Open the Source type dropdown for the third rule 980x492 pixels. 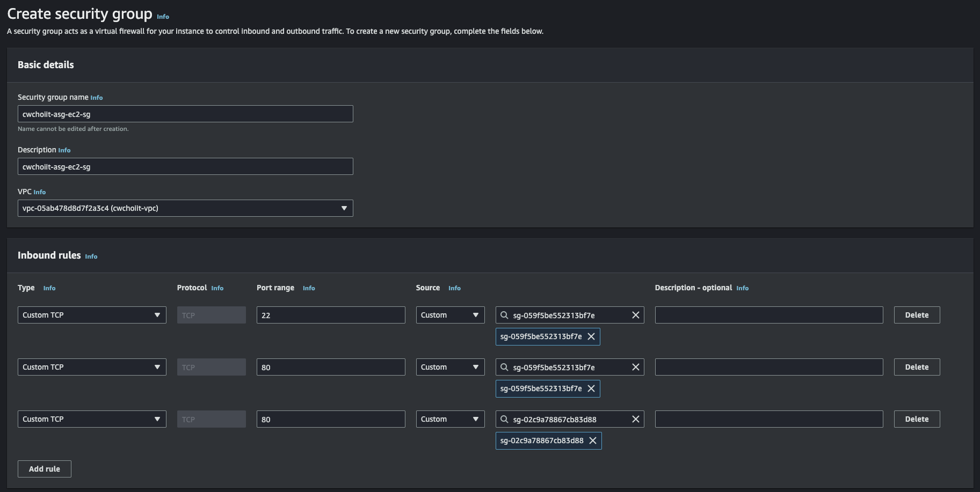pos(450,419)
